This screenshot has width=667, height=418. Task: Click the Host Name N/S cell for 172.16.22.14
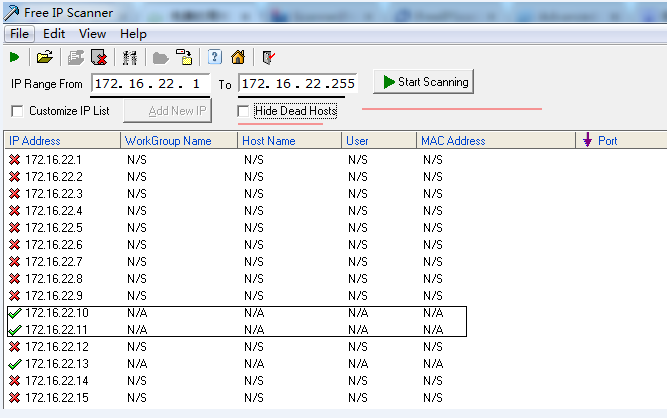tap(254, 381)
